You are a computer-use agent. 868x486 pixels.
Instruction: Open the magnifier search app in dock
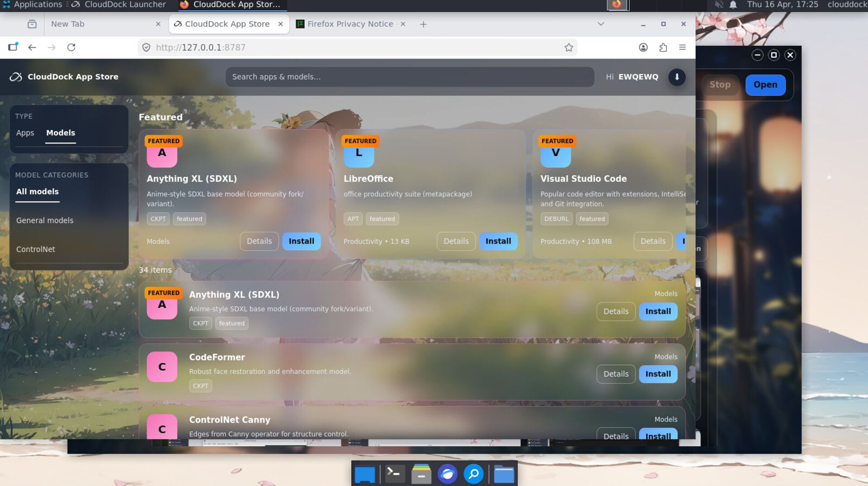click(473, 474)
